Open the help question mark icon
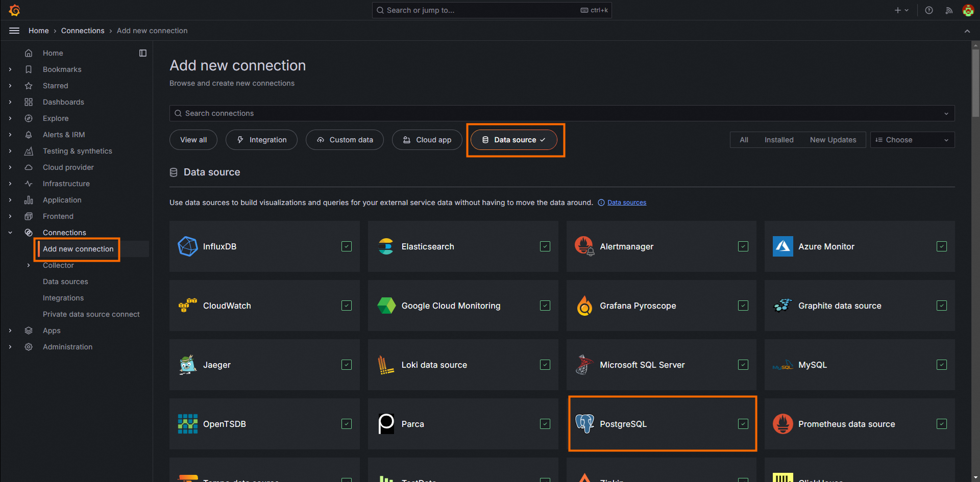 pos(929,10)
